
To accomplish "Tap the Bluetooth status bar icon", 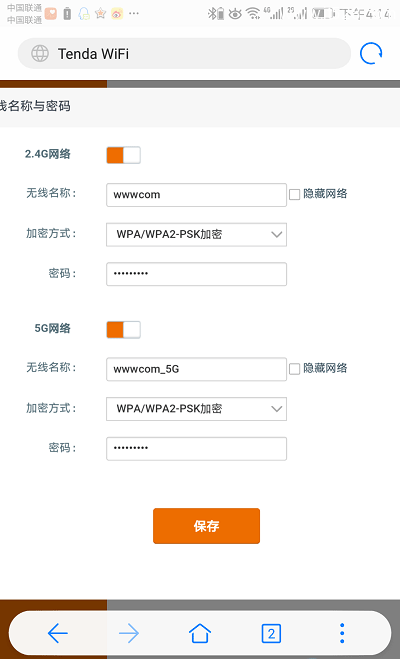I will [x=216, y=14].
